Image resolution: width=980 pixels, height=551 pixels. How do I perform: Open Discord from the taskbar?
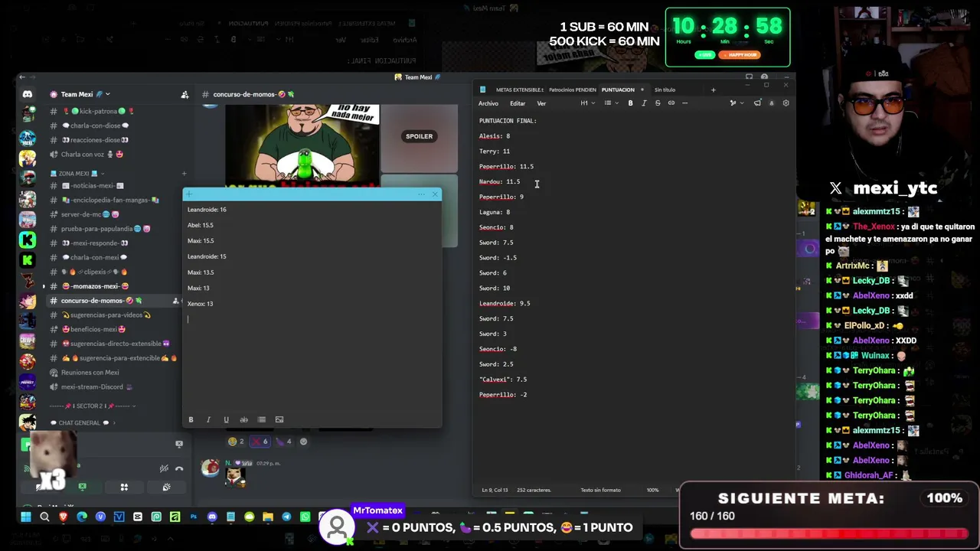(x=212, y=517)
